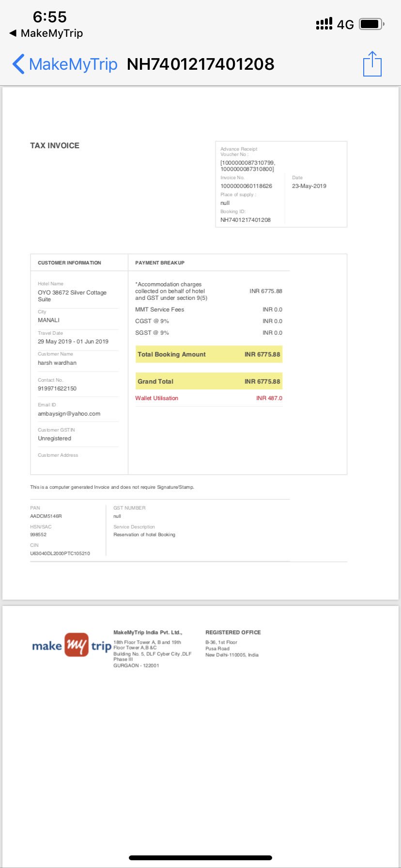The height and width of the screenshot is (868, 401).
Task: Tap the blue MakeMyTrip back label
Action: 73,64
